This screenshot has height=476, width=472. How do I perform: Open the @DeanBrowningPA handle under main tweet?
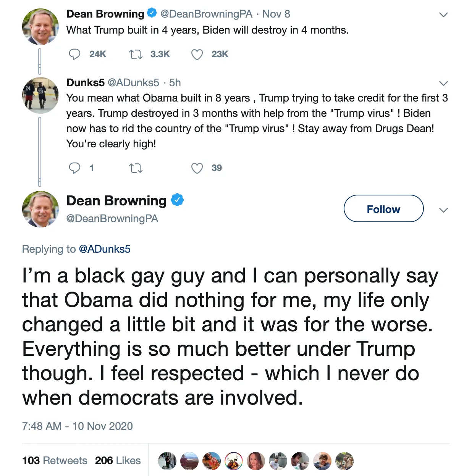click(112, 219)
